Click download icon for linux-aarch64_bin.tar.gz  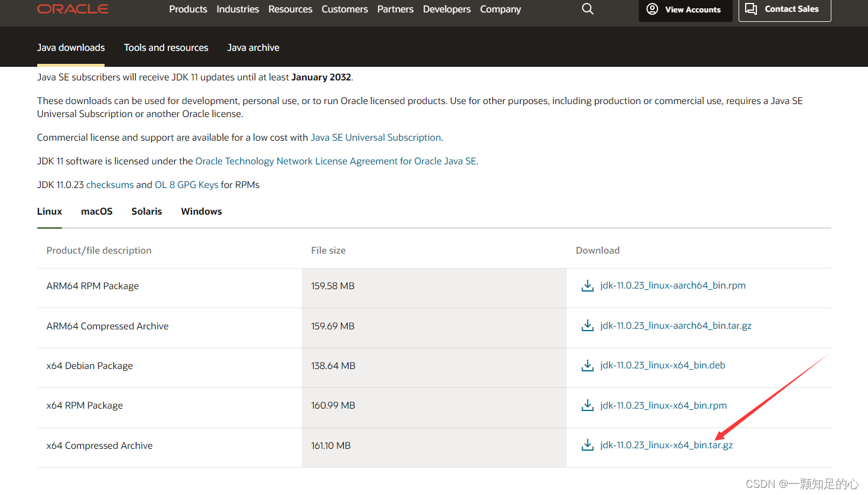pyautogui.click(x=587, y=326)
